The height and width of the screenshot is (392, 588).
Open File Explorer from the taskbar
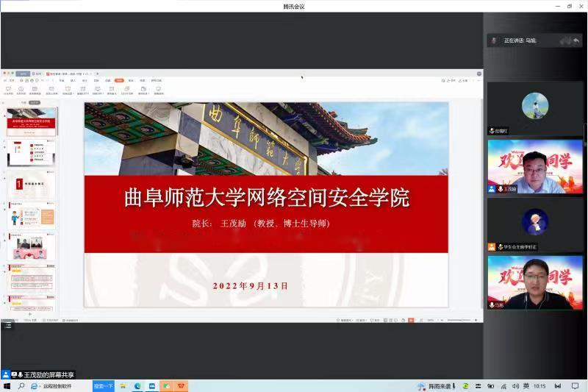(123, 386)
